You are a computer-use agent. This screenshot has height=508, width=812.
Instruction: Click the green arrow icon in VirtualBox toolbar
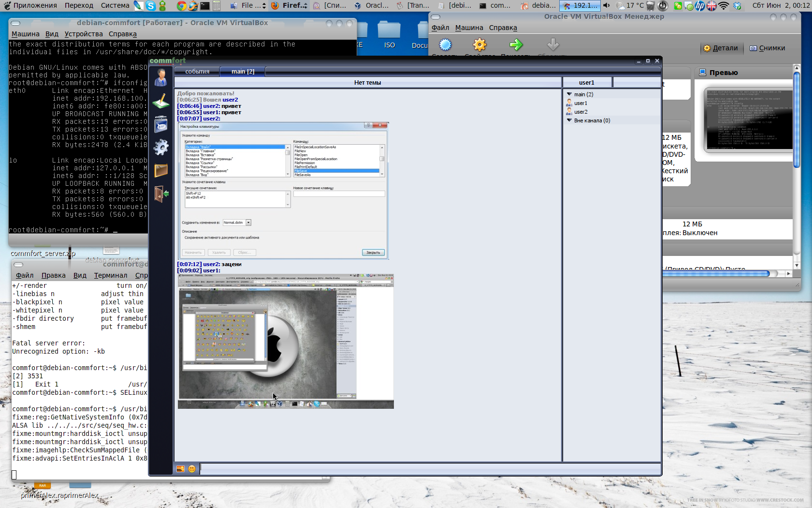tap(516, 45)
